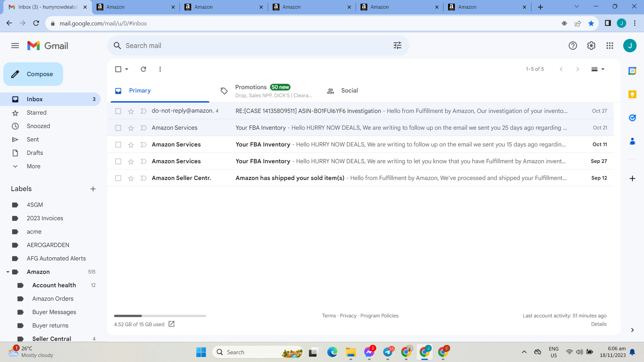Open browser tab search dropdown
The image size is (644, 362).
pos(577,6)
